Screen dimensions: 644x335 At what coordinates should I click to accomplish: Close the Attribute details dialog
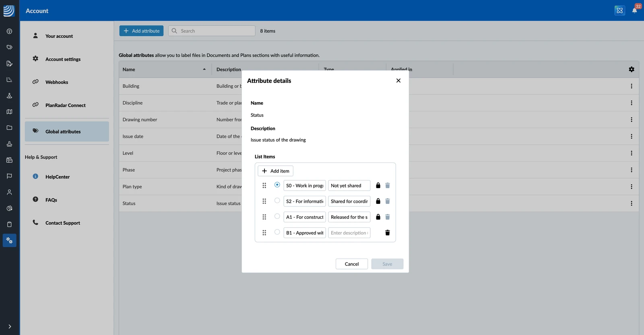(398, 80)
